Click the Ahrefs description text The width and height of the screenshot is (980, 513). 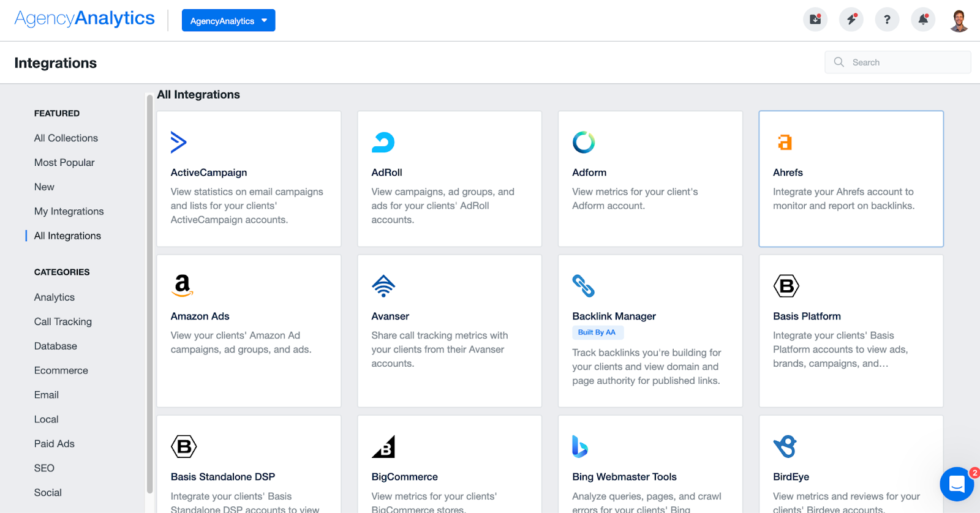(843, 199)
